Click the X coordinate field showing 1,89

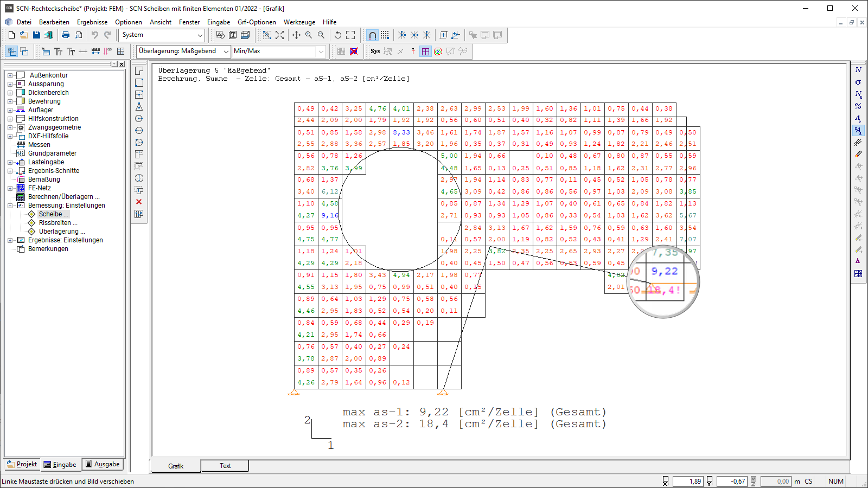pos(688,481)
